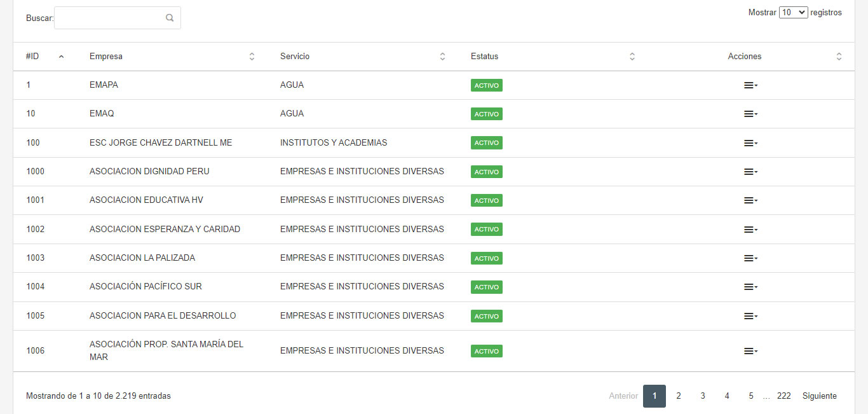This screenshot has width=868, height=414.
Task: Open actions menu for EMAPA row
Action: (x=750, y=85)
